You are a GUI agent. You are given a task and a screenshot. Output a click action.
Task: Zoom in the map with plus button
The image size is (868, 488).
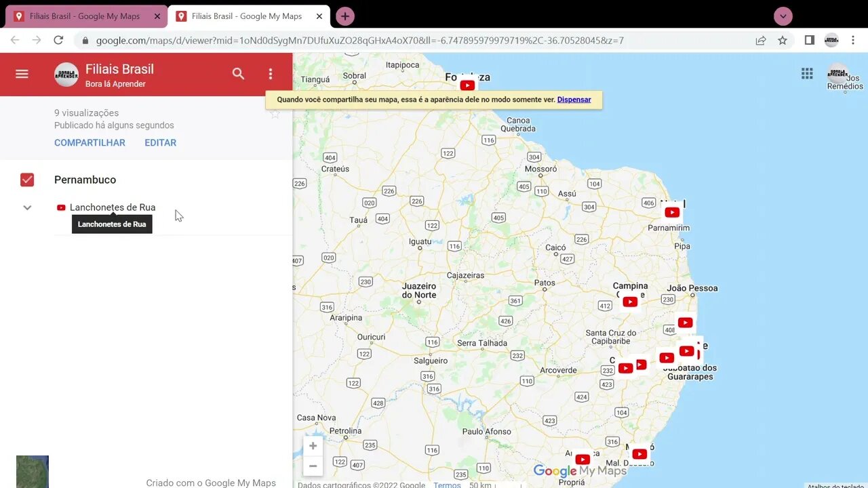[x=313, y=446]
